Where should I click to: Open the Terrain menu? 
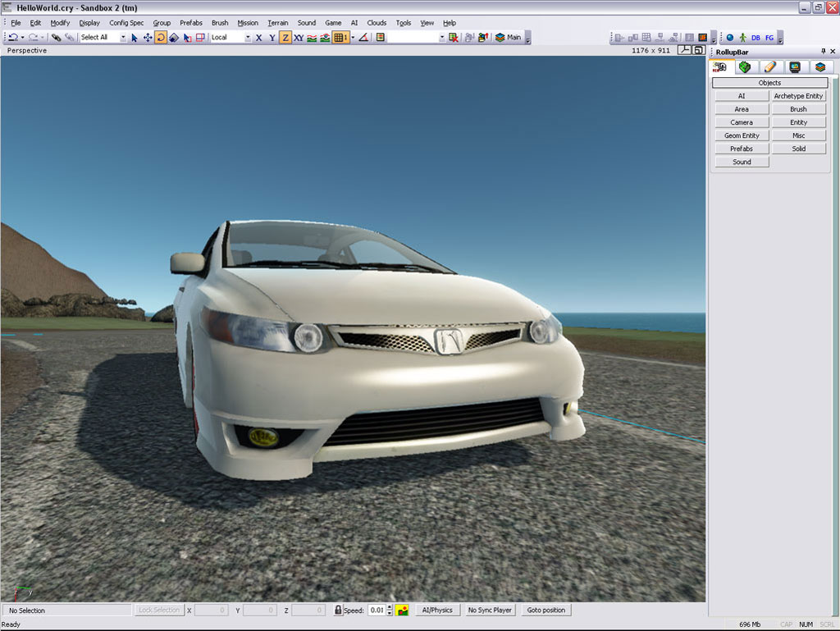pos(277,23)
